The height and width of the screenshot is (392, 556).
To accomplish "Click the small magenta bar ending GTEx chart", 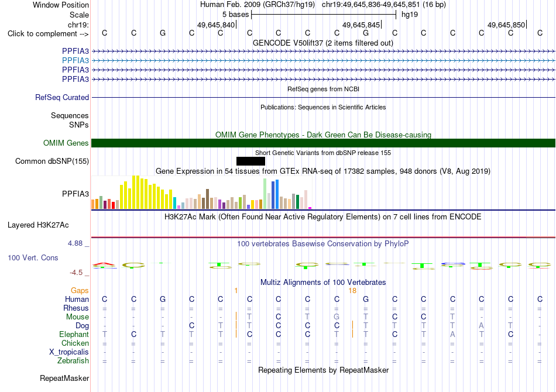I will pyautogui.click(x=310, y=208).
